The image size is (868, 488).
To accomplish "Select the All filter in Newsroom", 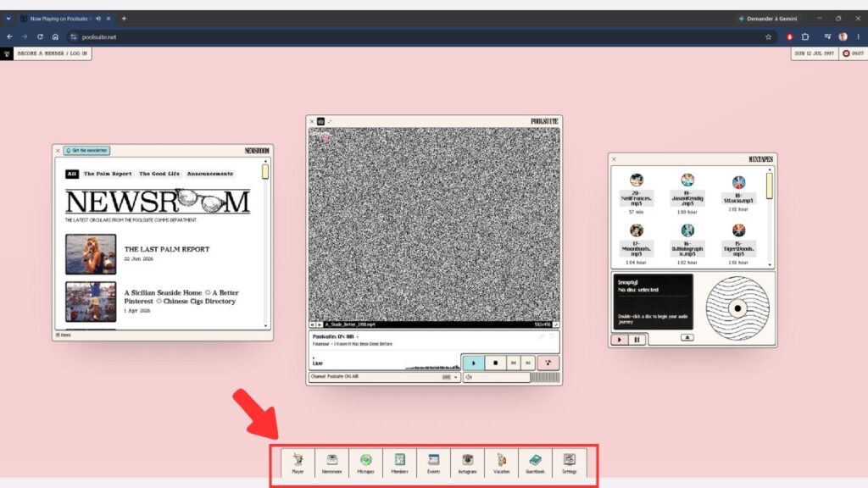I will (x=72, y=174).
